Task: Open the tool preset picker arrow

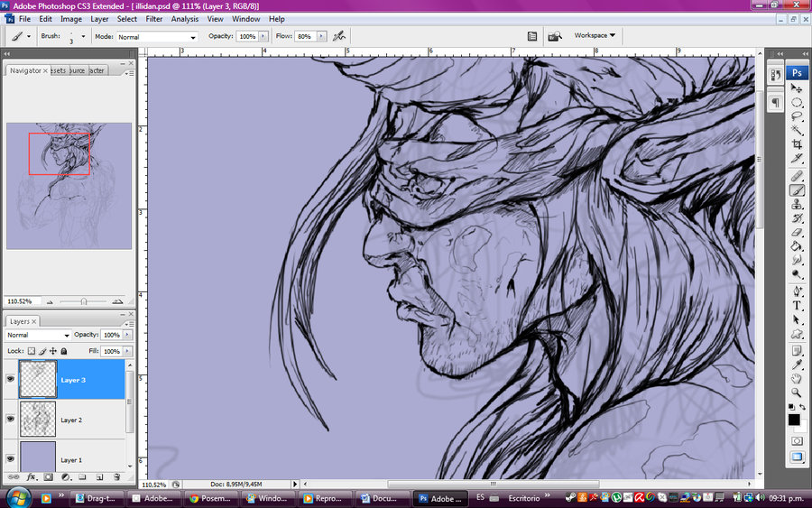Action: [x=29, y=36]
